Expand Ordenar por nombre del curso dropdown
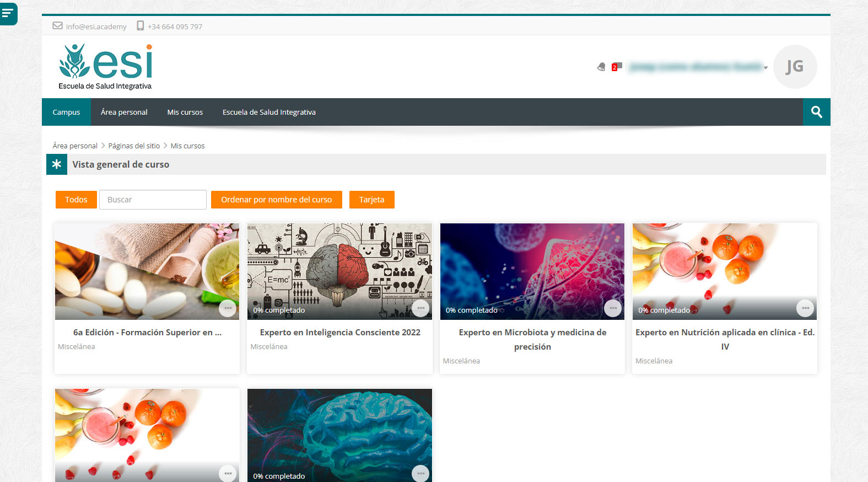 coord(276,200)
